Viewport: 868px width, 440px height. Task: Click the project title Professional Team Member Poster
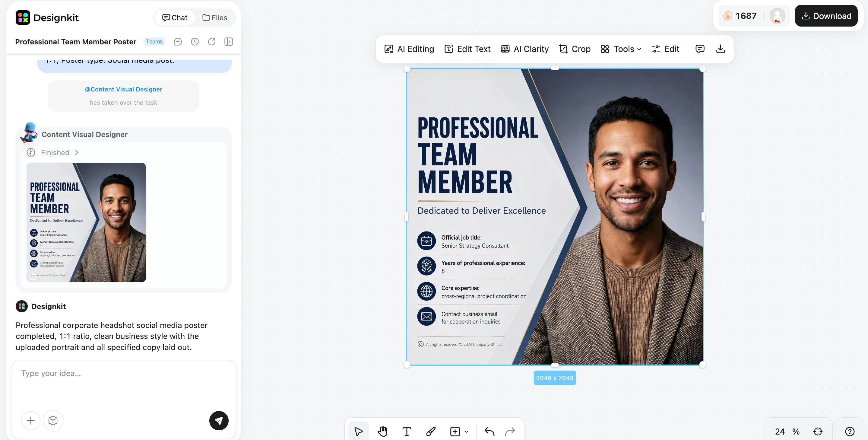point(76,41)
